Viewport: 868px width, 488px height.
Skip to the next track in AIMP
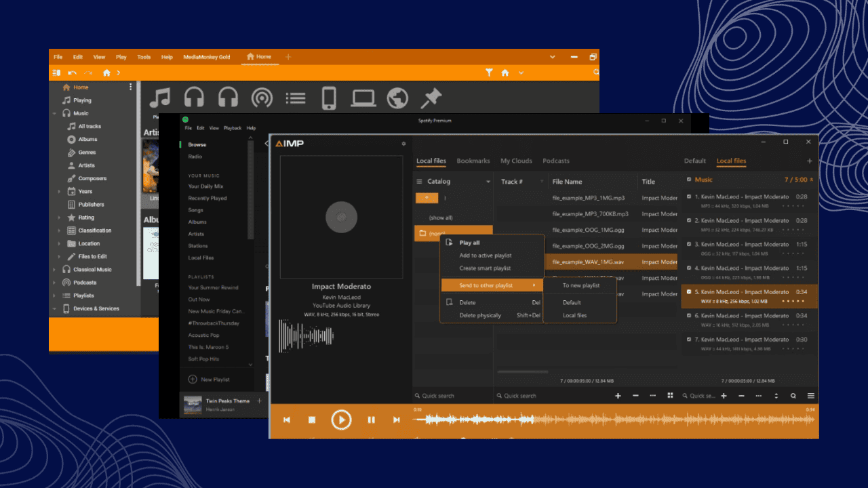[397, 420]
